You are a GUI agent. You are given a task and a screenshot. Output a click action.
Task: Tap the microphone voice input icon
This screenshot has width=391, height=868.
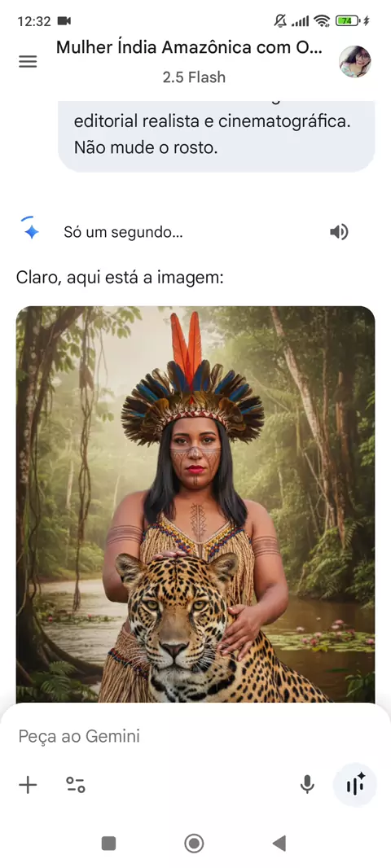coord(307,784)
